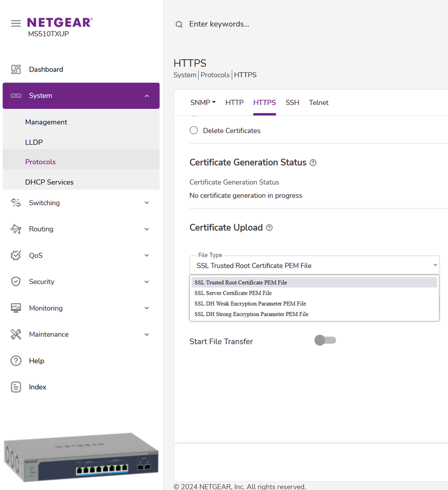Click the Security shield icon
This screenshot has width=448, height=490.
[16, 282]
